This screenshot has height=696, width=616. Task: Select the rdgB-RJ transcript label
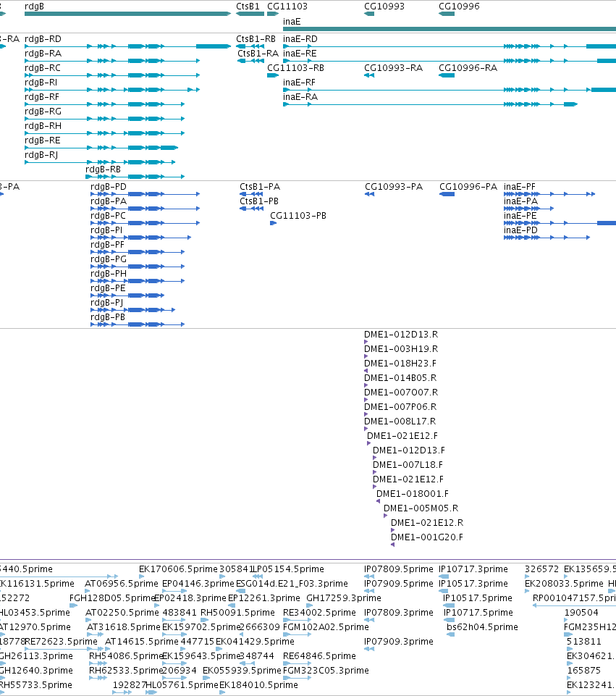[41, 155]
